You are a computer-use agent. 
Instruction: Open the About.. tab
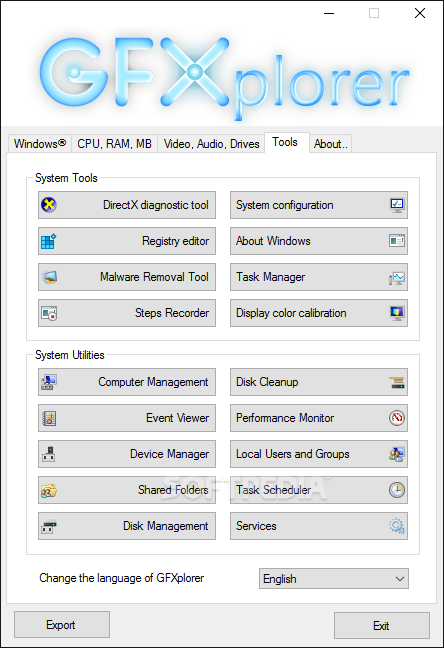click(331, 144)
